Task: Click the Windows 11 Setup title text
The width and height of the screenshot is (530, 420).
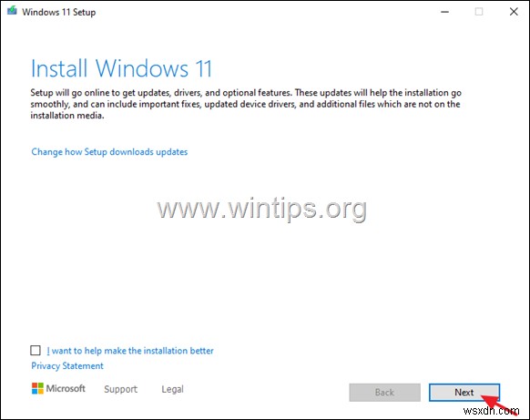Action: point(59,12)
